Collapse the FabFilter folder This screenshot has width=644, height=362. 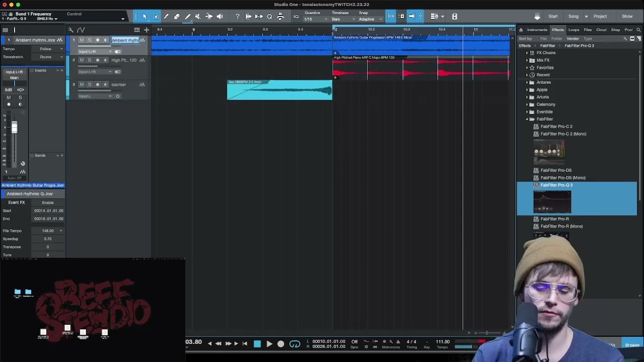pyautogui.click(x=527, y=119)
